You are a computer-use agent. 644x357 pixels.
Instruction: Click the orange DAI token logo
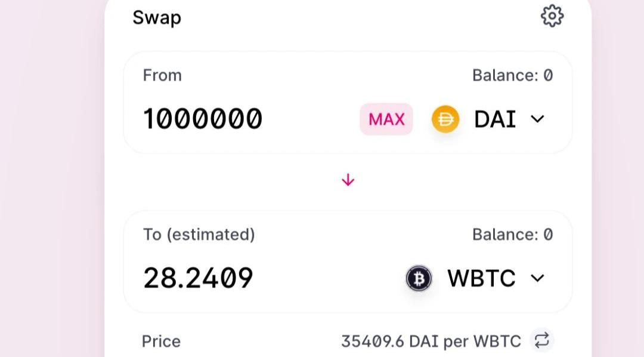point(445,119)
